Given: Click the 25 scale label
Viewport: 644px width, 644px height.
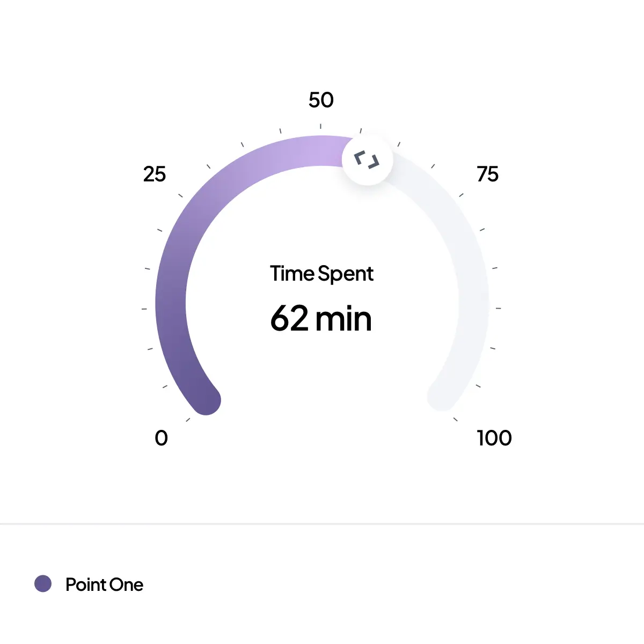Looking at the screenshot, I should 155,174.
